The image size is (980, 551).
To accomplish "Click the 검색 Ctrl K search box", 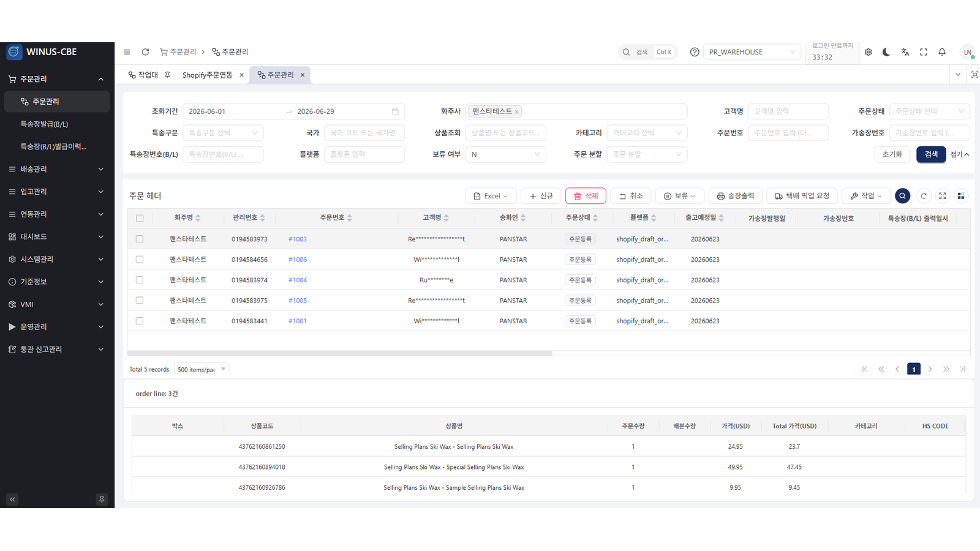I will [x=648, y=52].
